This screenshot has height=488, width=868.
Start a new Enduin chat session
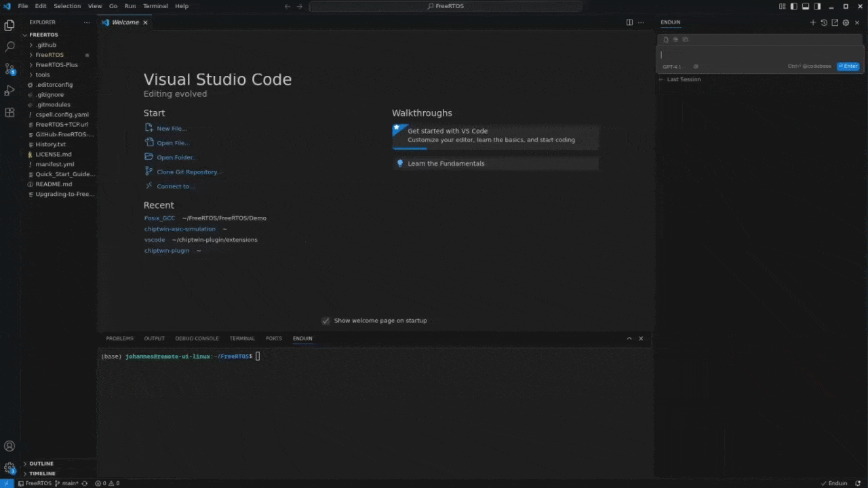pyautogui.click(x=813, y=22)
